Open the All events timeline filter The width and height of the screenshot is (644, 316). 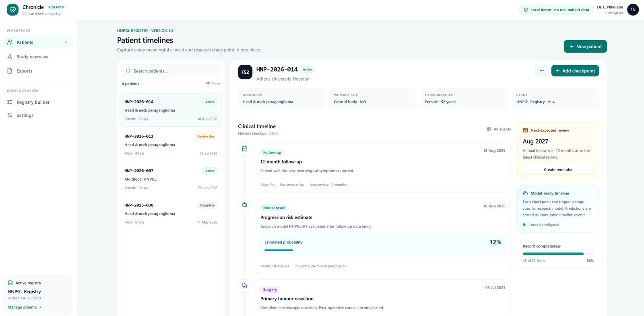pyautogui.click(x=499, y=129)
